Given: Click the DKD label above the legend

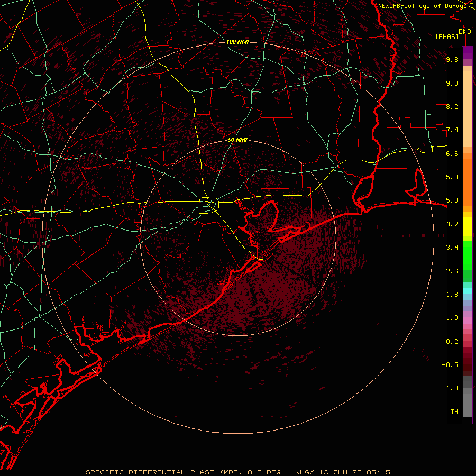Looking at the screenshot, I should tap(465, 32).
